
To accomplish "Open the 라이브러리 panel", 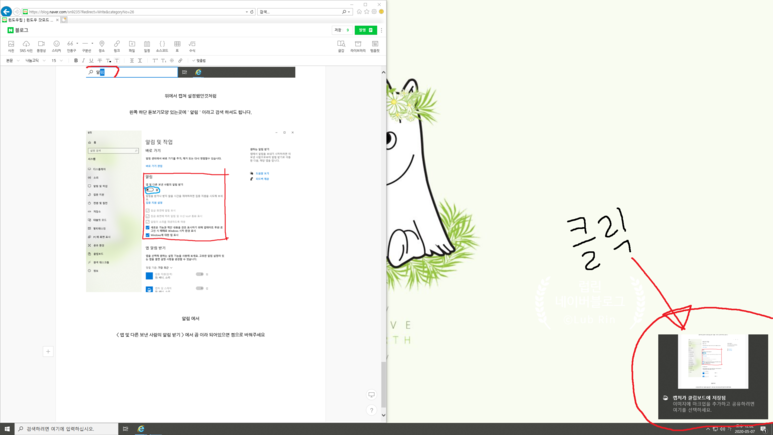I will [358, 46].
